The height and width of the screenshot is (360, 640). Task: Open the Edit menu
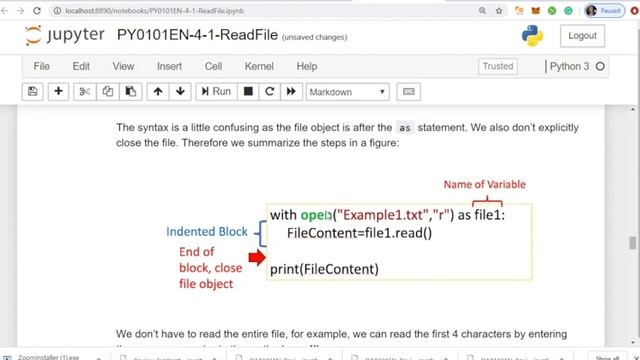(81, 66)
